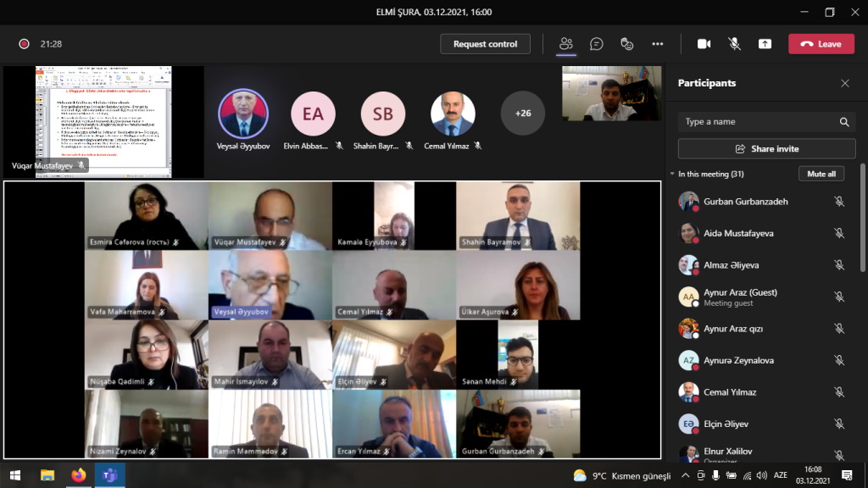The width and height of the screenshot is (868, 488).
Task: Open the volume speaker tray icon
Action: coord(762,475)
